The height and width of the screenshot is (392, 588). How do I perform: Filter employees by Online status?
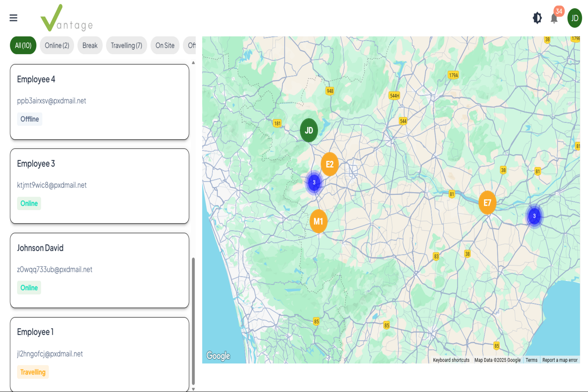(57, 45)
